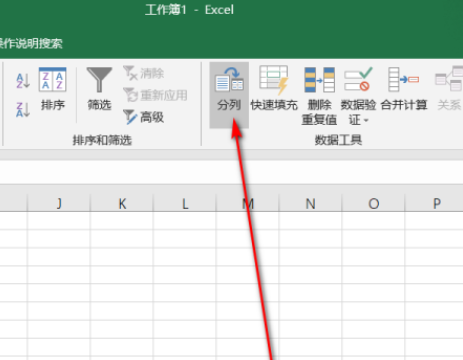463x360 pixels.
Task: Select column J header
Action: 59,203
